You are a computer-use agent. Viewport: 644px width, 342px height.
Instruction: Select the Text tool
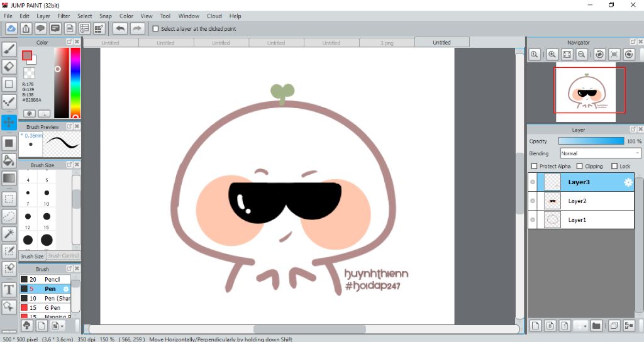point(9,289)
